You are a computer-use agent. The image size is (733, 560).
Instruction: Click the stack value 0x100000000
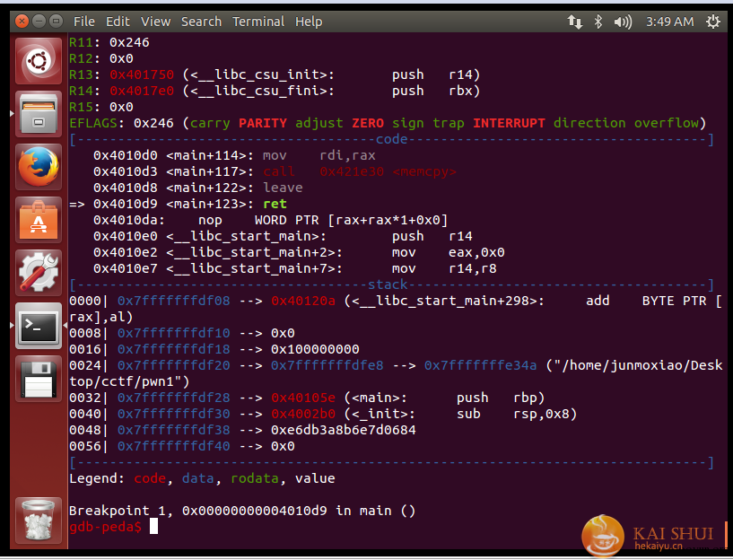[x=315, y=349]
